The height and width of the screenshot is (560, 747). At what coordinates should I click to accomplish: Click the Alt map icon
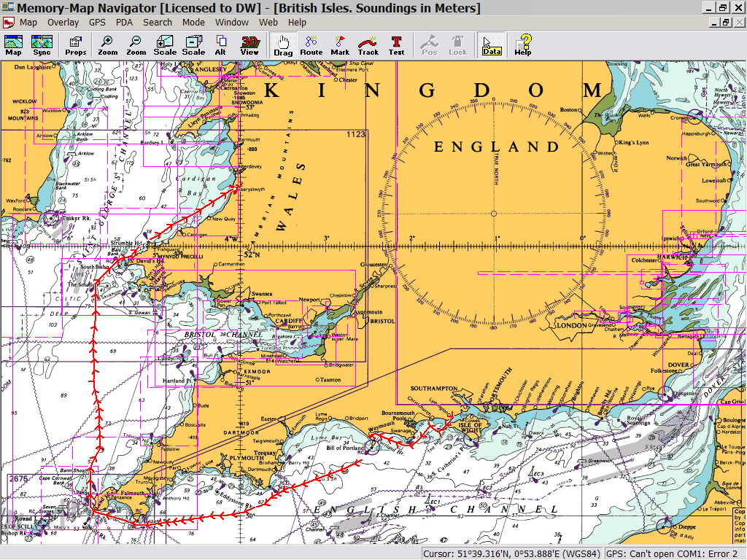point(220,45)
